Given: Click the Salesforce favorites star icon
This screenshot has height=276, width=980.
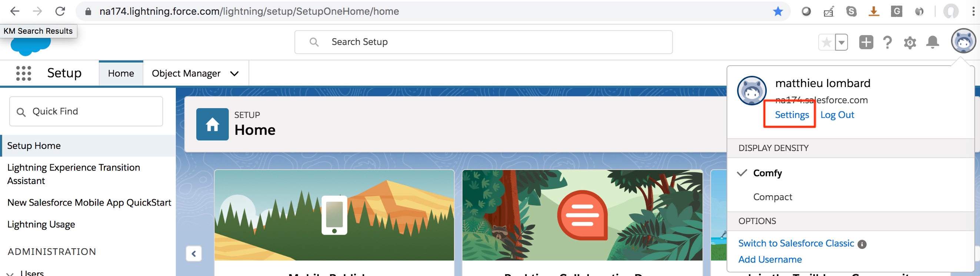Looking at the screenshot, I should (x=827, y=42).
